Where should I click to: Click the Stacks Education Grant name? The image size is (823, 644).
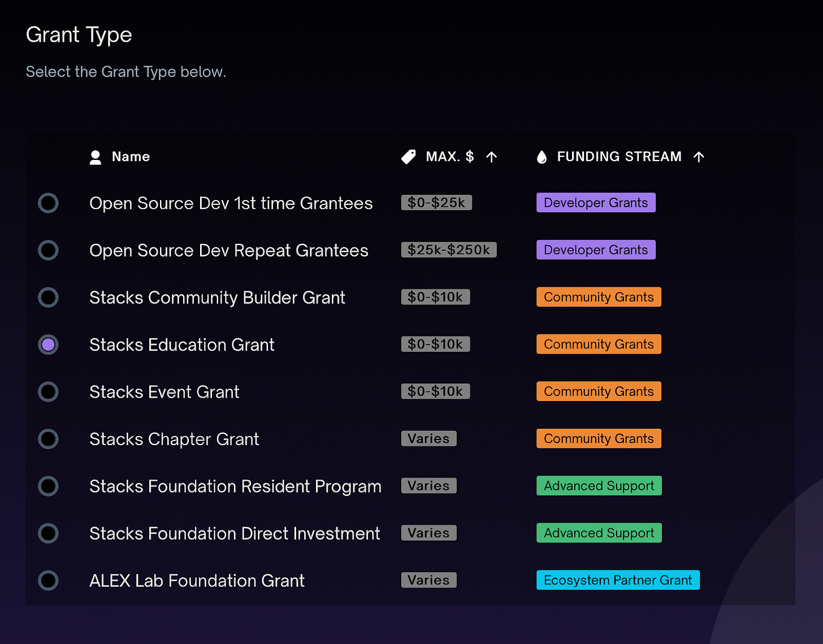click(x=182, y=345)
